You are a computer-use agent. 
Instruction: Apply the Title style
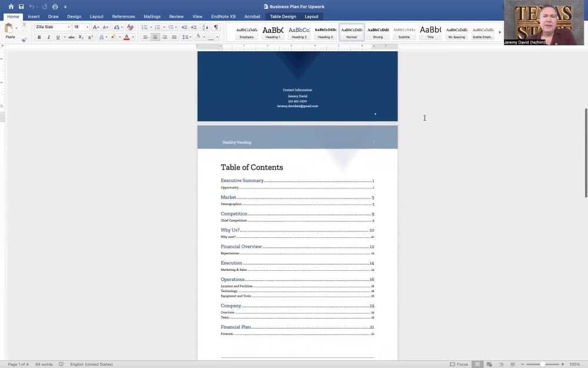(x=430, y=32)
